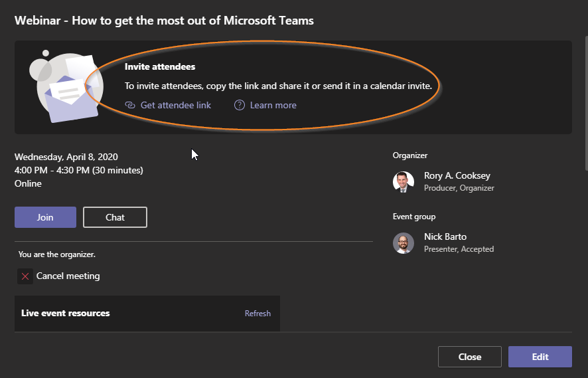
Task: Click the envelope invitation illustration
Action: [x=66, y=87]
